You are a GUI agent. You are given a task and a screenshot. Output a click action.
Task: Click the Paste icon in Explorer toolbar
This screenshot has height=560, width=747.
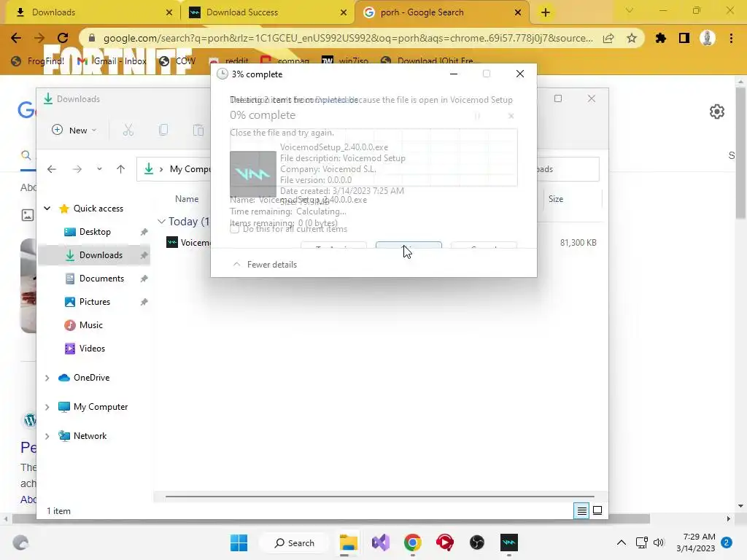pos(198,130)
